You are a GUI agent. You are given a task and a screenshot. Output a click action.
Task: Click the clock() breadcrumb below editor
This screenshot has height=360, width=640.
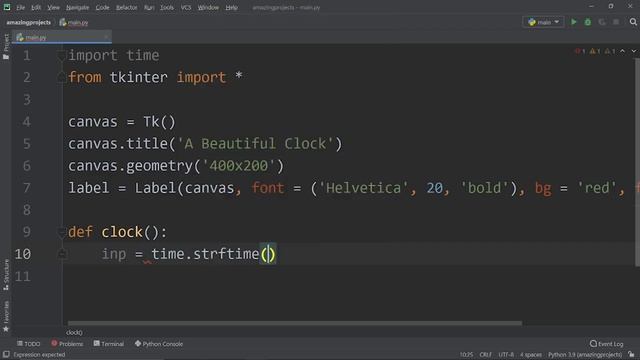click(74, 332)
